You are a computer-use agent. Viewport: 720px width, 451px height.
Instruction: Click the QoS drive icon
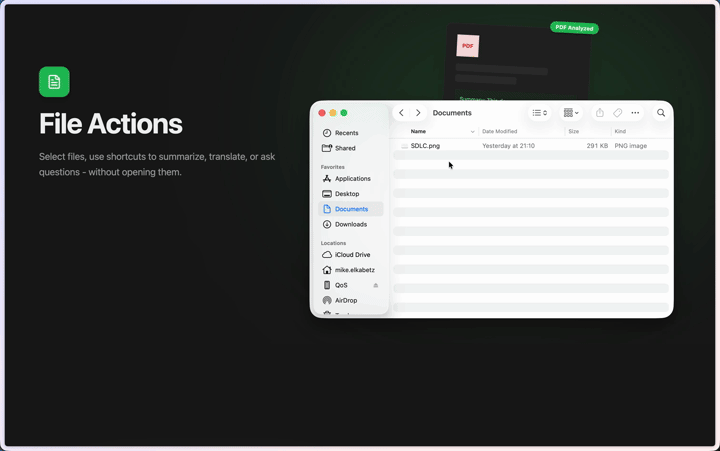pyautogui.click(x=327, y=285)
